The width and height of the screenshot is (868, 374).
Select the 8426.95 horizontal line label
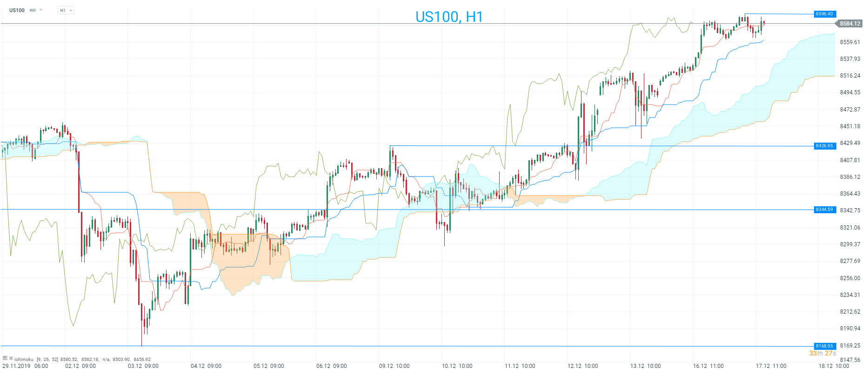pyautogui.click(x=824, y=146)
